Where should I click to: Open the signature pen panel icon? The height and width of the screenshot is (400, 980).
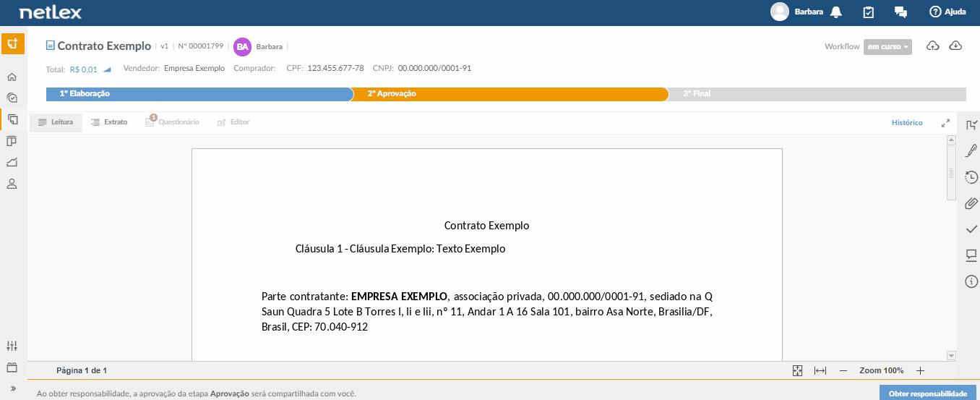pos(971,150)
